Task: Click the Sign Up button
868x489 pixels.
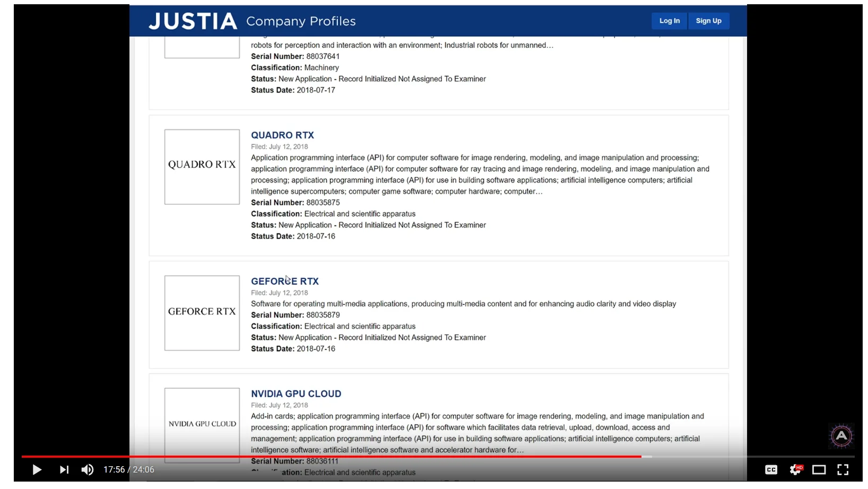Action: point(709,21)
